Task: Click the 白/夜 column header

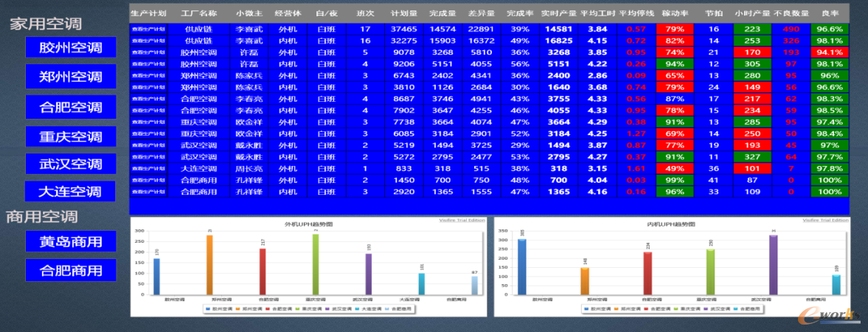Action: tap(326, 13)
